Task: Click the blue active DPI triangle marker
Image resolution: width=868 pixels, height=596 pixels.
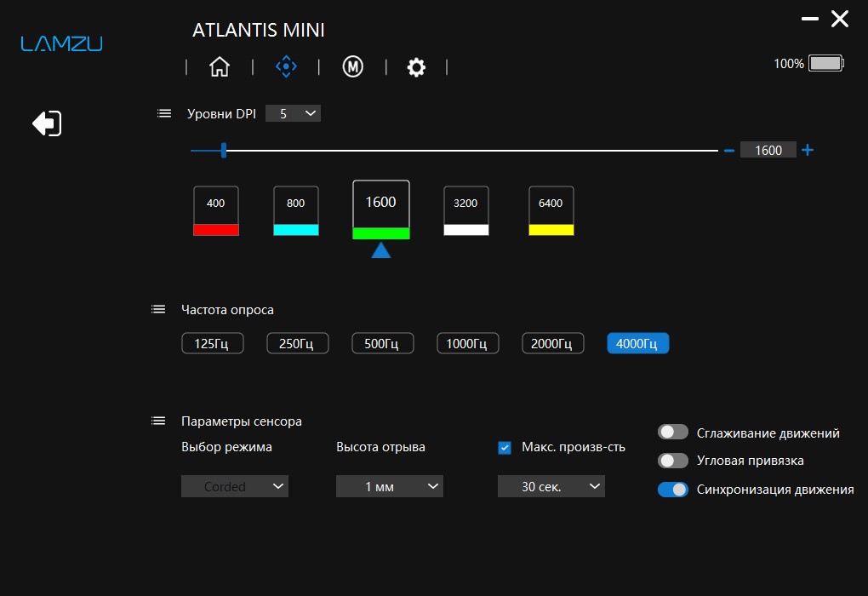Action: pyautogui.click(x=381, y=250)
